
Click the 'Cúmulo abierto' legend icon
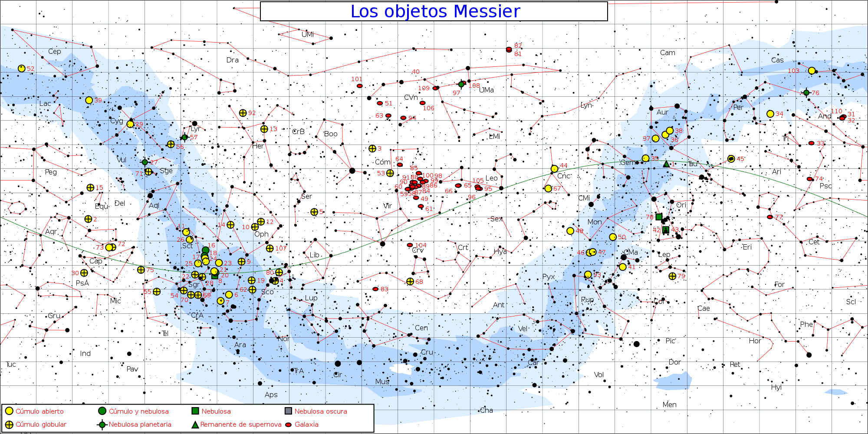(x=9, y=411)
